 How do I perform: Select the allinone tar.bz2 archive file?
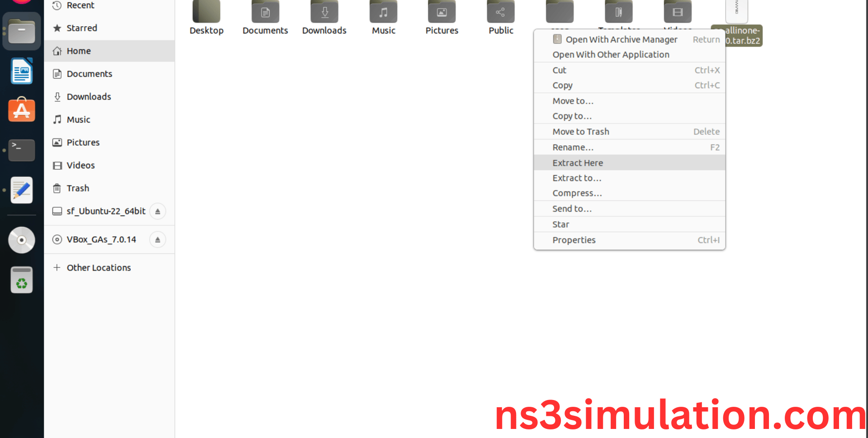pos(736,11)
